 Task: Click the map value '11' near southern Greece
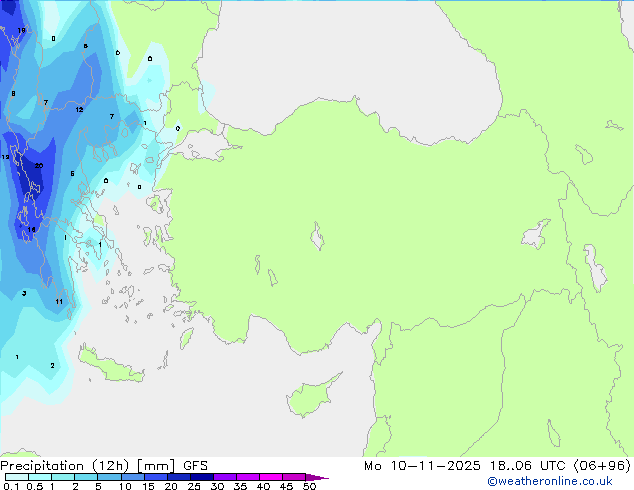pyautogui.click(x=59, y=302)
